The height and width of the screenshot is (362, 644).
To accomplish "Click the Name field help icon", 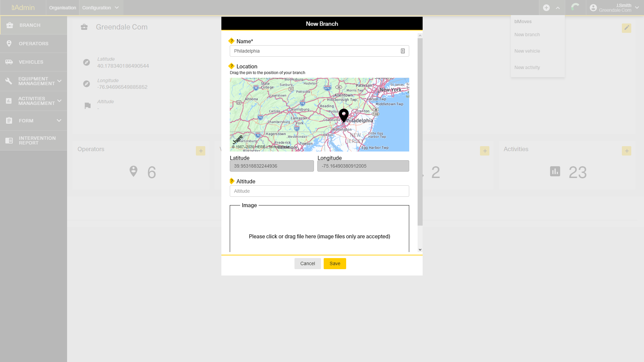I will pos(231,41).
